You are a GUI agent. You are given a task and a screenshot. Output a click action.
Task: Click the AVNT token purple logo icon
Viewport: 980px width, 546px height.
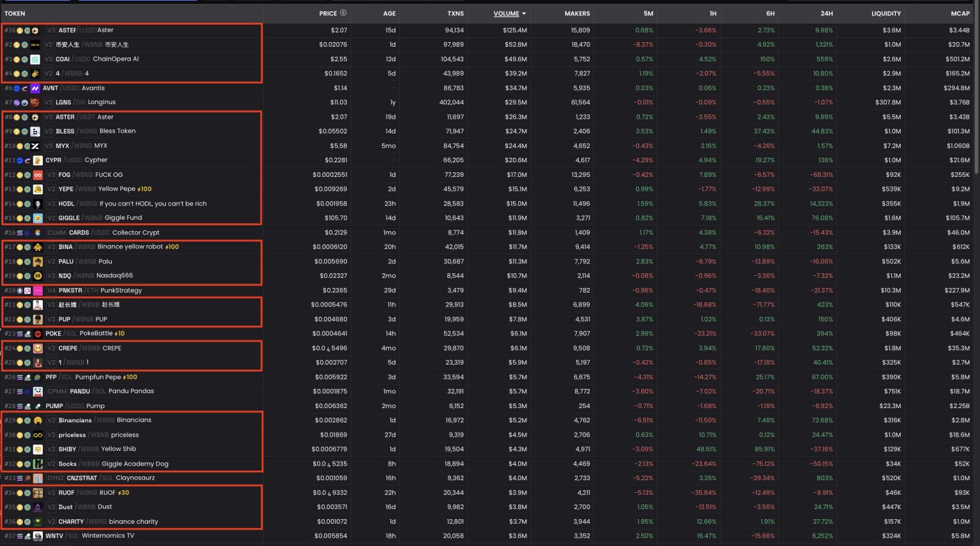click(35, 88)
